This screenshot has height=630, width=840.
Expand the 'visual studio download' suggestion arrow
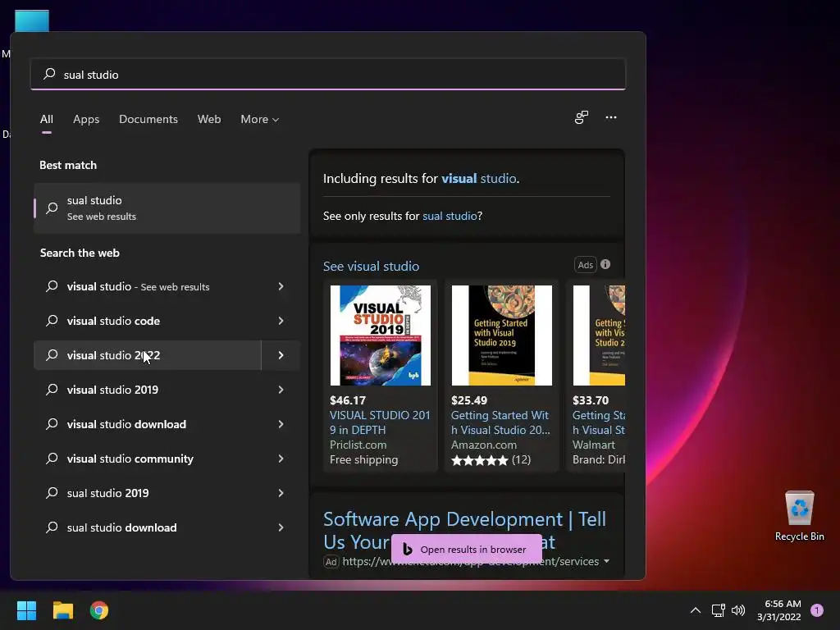click(281, 424)
